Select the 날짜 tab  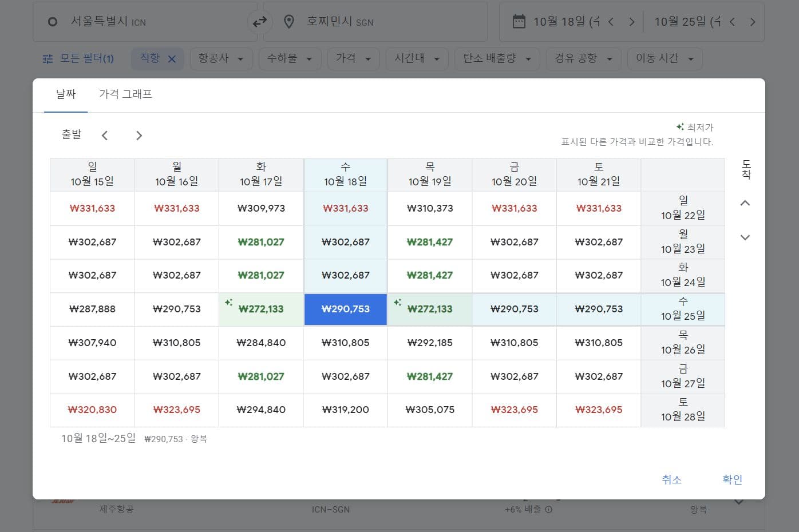65,94
